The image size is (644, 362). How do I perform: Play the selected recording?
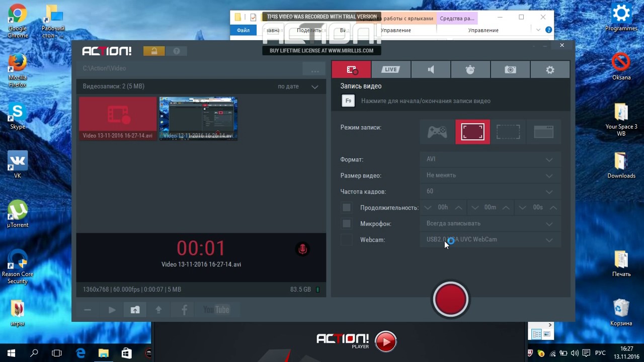click(x=112, y=310)
